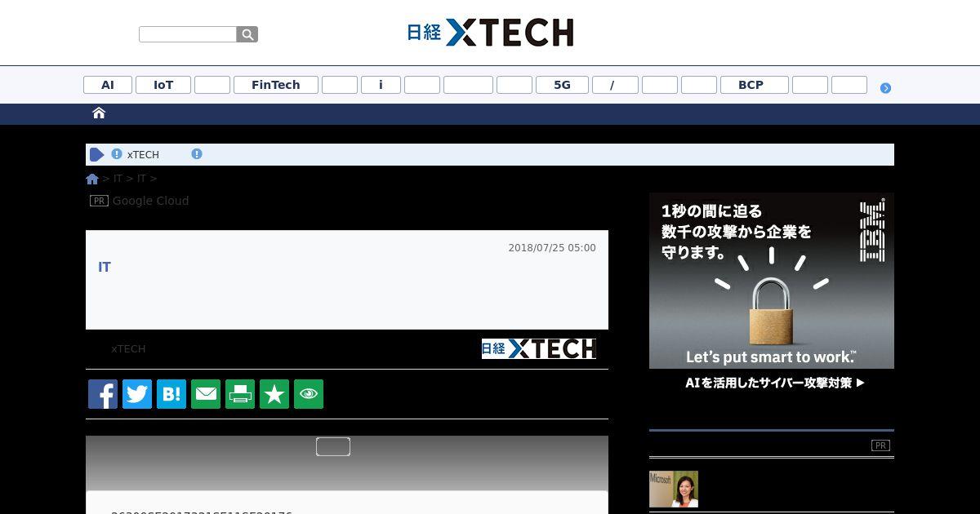
Task: Select the 5G topic tab
Action: coord(562,85)
